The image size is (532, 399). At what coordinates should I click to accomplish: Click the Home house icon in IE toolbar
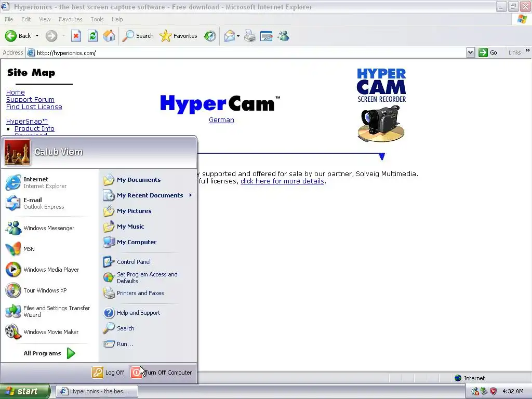pyautogui.click(x=109, y=36)
